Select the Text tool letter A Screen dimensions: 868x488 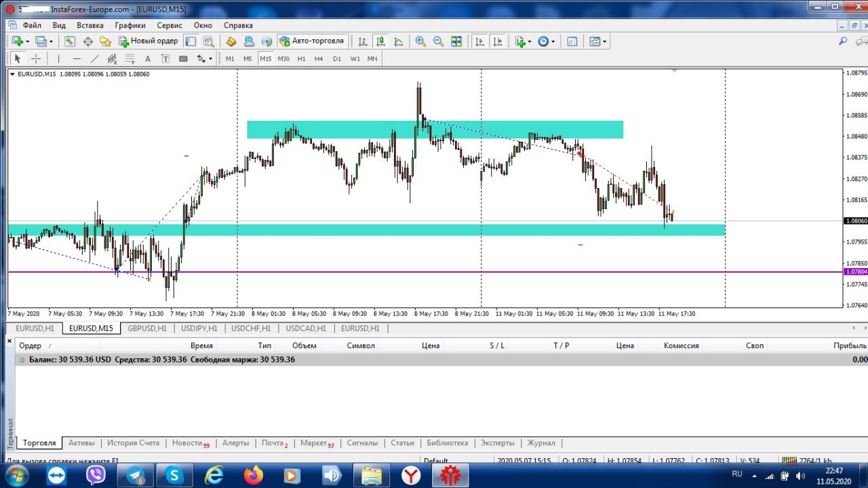148,59
